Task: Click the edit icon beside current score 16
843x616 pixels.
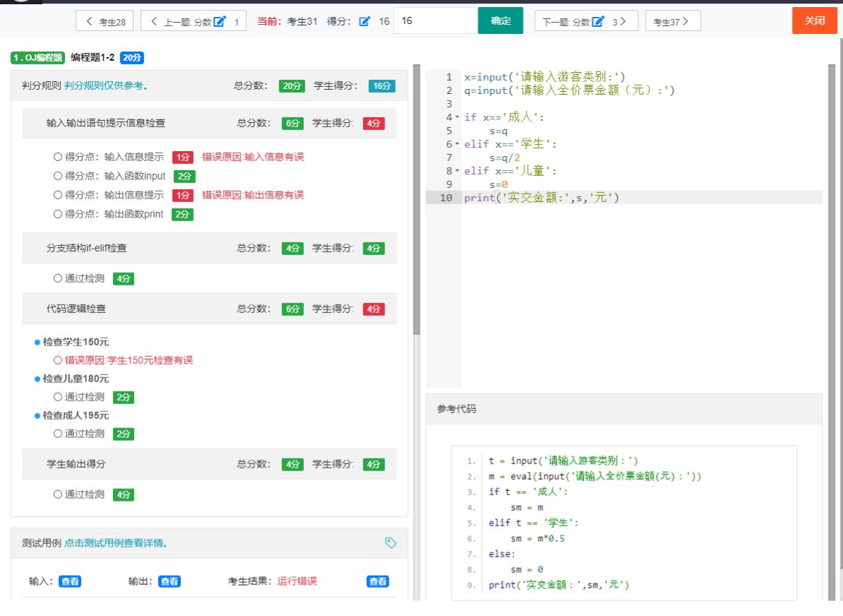Action: coord(365,21)
